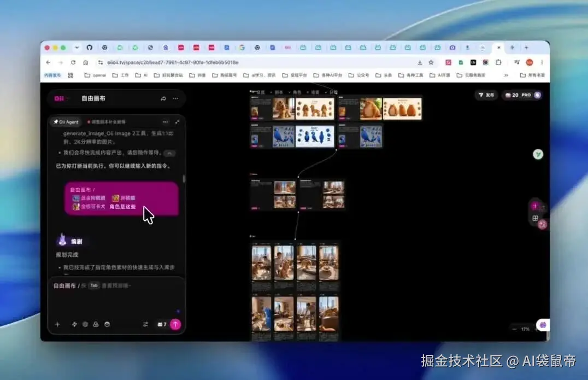Open the AI bookmark folder

142,75
